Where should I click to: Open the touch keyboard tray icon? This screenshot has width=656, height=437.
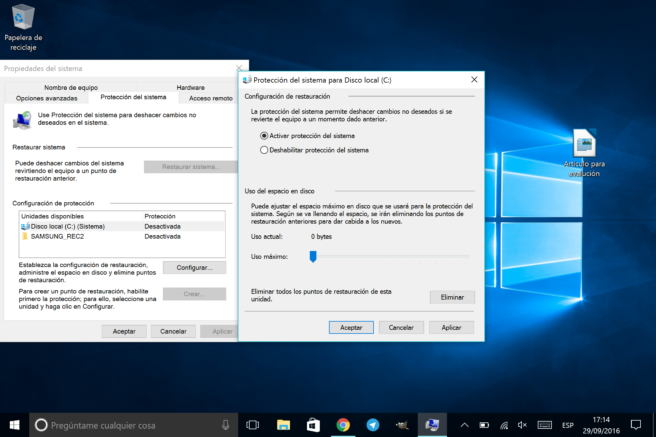544,425
